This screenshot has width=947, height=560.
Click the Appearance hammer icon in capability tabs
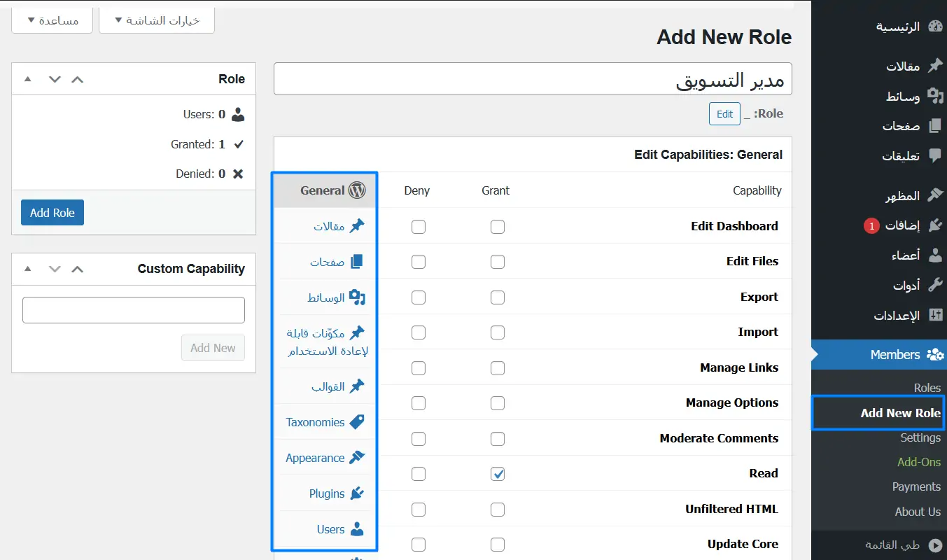[357, 458]
